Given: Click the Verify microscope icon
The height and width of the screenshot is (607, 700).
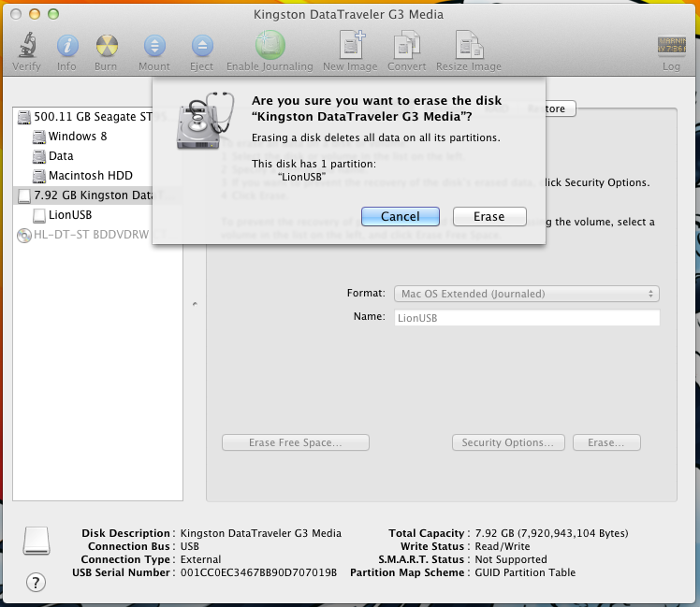Looking at the screenshot, I should click(26, 45).
